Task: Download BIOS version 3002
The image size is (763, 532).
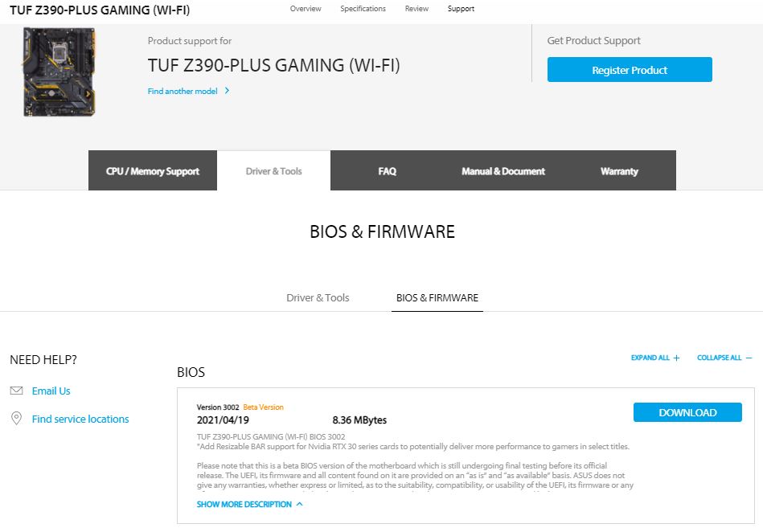Action: (687, 412)
